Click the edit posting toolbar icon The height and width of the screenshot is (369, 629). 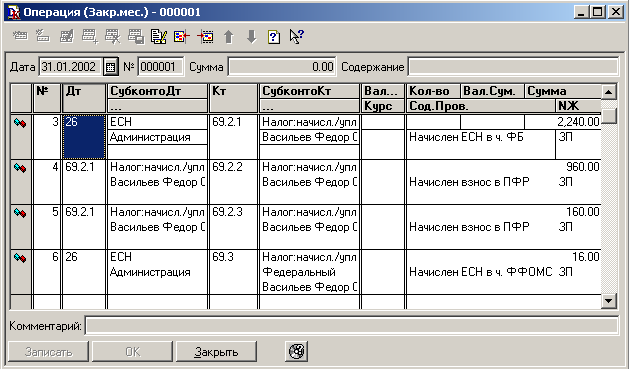[x=67, y=36]
